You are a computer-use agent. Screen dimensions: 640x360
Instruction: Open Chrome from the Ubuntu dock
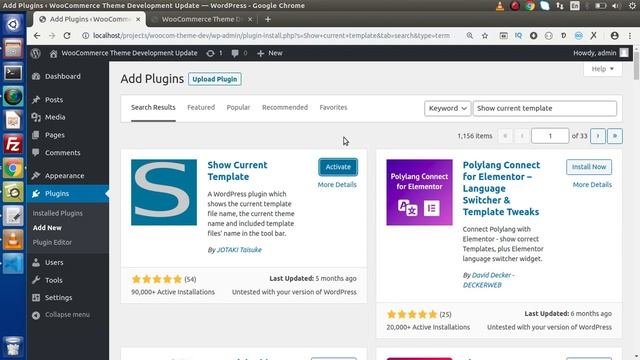click(13, 168)
